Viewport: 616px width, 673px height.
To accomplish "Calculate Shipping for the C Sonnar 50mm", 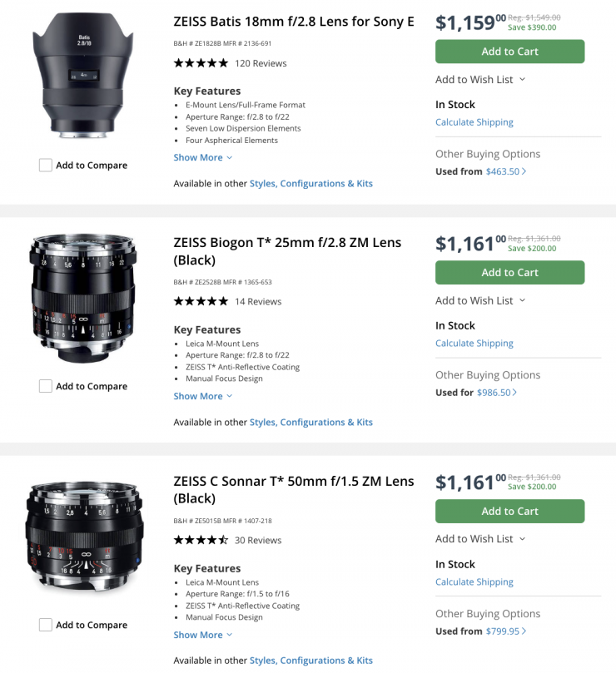I will [x=474, y=582].
